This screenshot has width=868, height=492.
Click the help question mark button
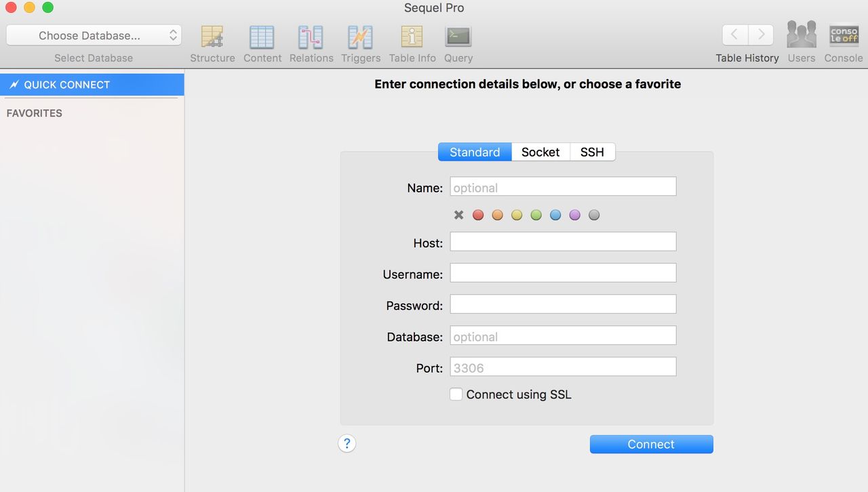[347, 444]
